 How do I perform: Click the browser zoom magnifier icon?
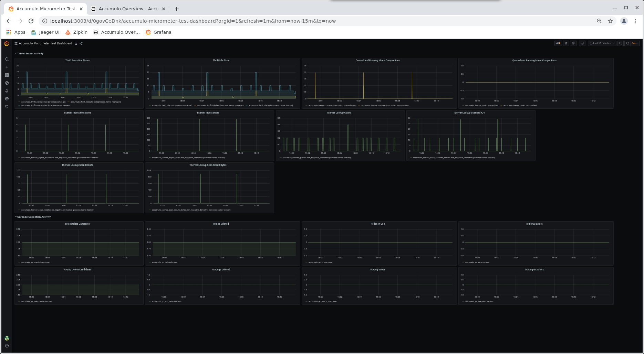coord(599,21)
